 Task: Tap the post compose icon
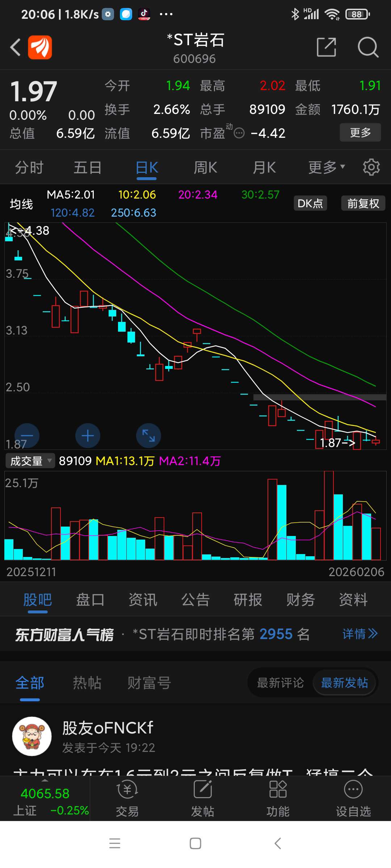203,790
